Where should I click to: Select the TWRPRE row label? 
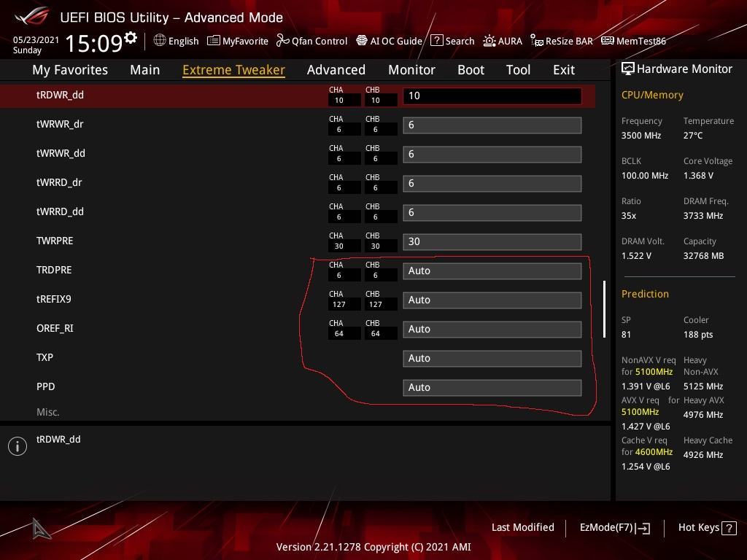click(x=55, y=241)
